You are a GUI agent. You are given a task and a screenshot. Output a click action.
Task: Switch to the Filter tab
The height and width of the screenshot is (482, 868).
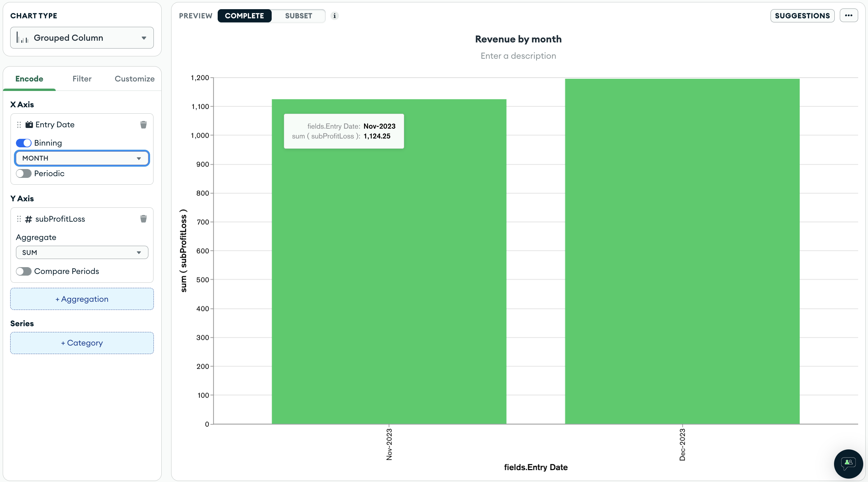(82, 79)
